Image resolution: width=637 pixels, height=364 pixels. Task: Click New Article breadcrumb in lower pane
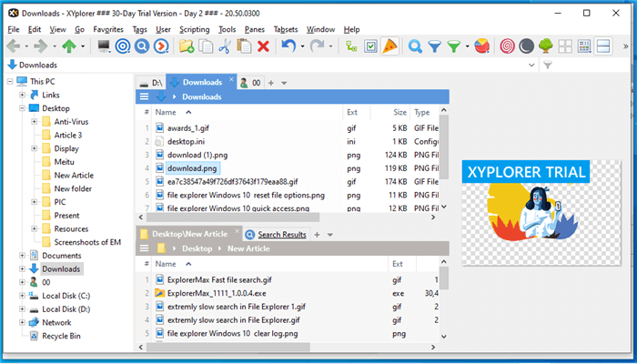248,248
